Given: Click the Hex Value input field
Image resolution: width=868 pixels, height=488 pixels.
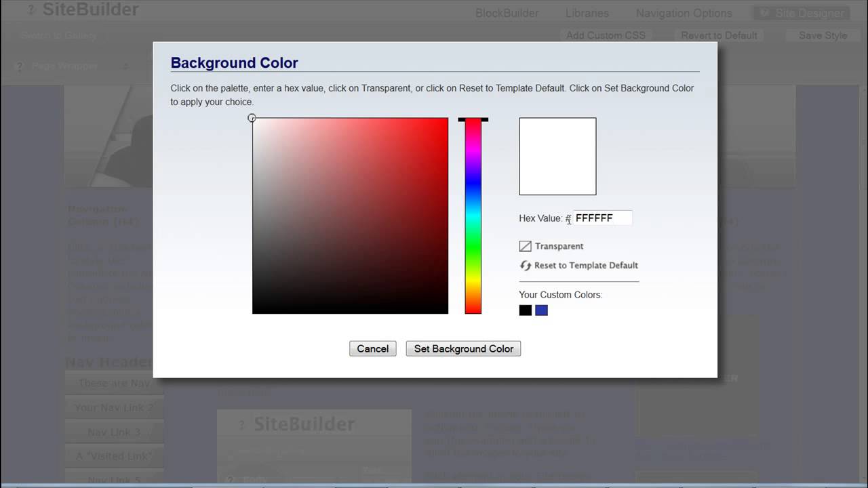Looking at the screenshot, I should (x=602, y=218).
